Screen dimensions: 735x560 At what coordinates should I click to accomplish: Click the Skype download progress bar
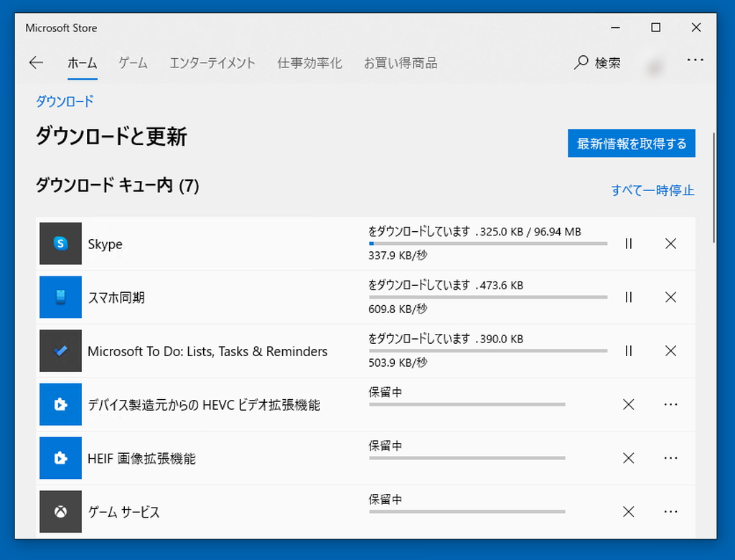tap(487, 244)
